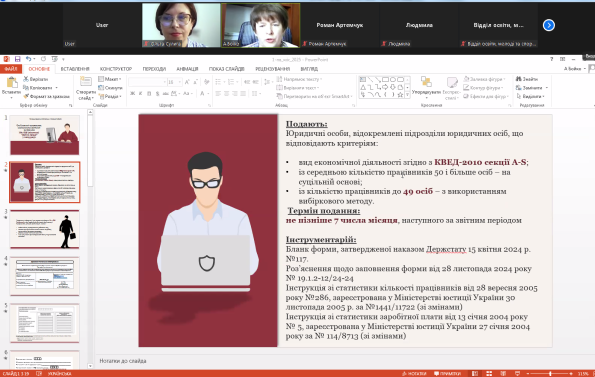Click Ефекти для фігур button
This screenshot has width=595, height=377.
[485, 96]
